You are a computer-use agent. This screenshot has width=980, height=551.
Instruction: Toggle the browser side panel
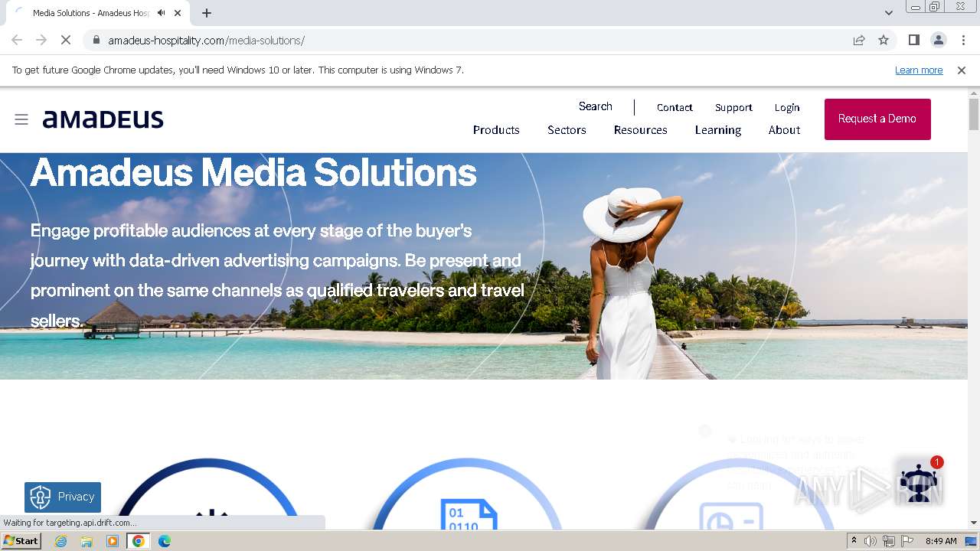(913, 40)
